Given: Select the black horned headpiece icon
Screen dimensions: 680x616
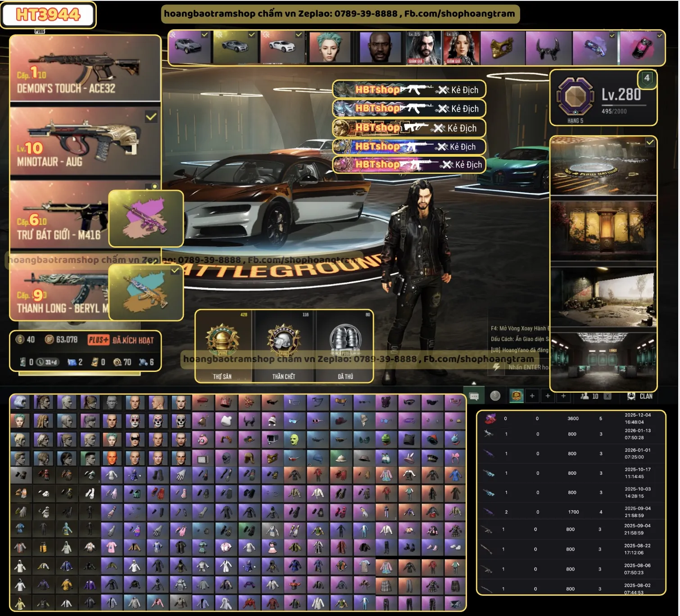Looking at the screenshot, I should coord(548,48).
